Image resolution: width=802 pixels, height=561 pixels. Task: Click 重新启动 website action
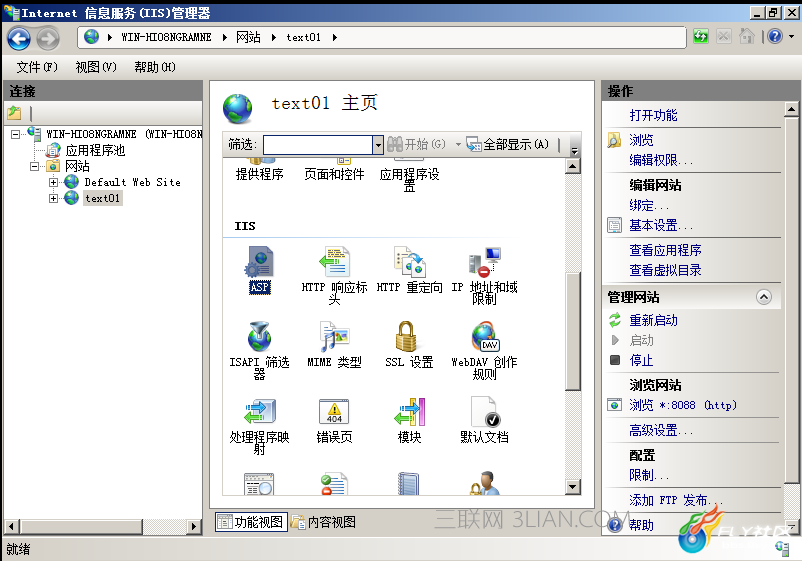[x=653, y=320]
